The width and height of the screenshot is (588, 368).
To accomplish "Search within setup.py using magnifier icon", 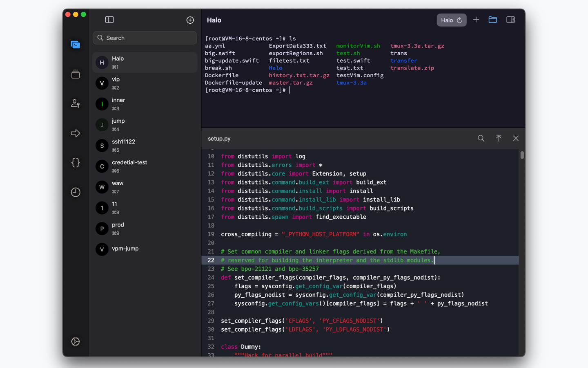I will [x=481, y=138].
